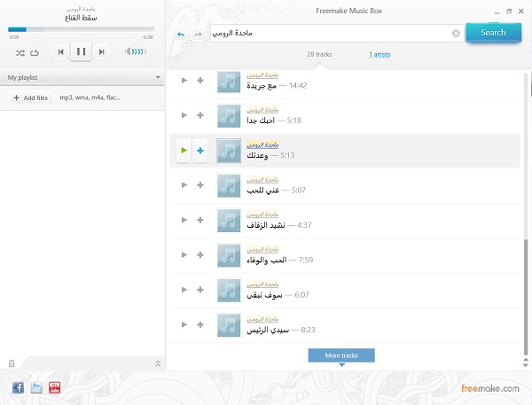Open artist link on the 14:42 track
Viewport: 532px width, 405px height.
pyautogui.click(x=262, y=75)
